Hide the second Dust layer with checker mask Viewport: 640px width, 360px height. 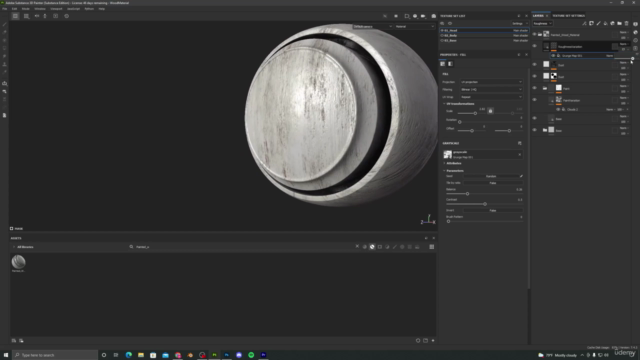(x=534, y=76)
